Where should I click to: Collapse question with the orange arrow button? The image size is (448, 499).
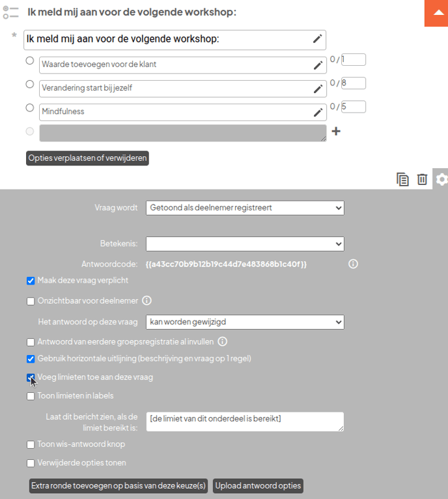[x=436, y=13]
